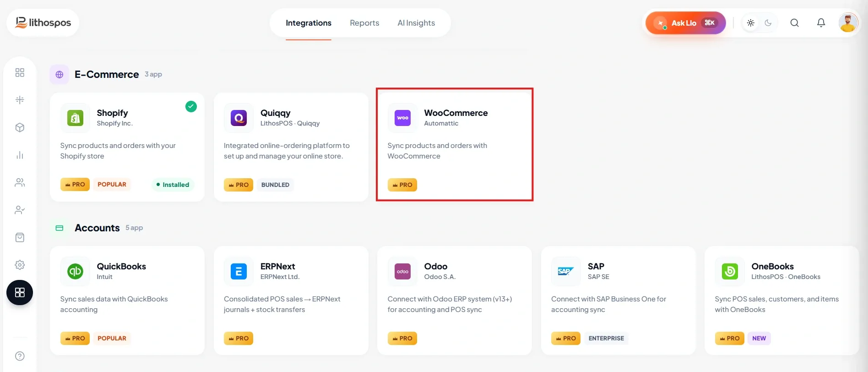868x372 pixels.
Task: Select the Integrations tab
Action: [x=309, y=23]
